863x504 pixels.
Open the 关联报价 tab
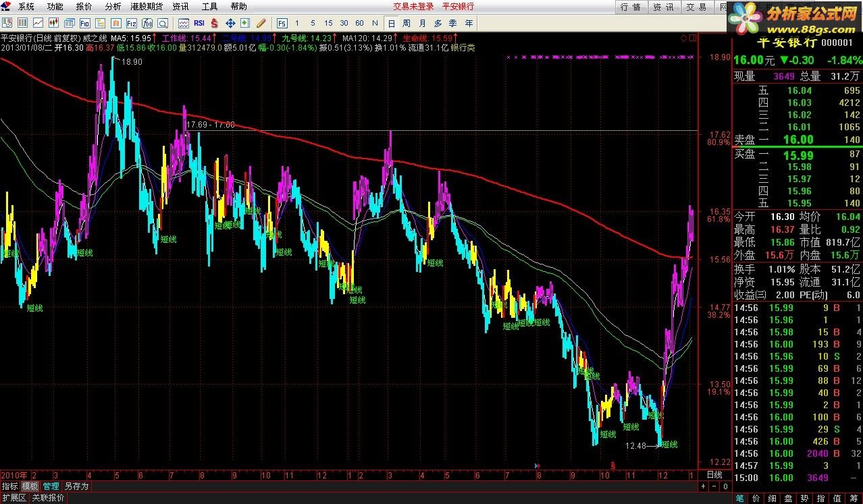tap(49, 498)
